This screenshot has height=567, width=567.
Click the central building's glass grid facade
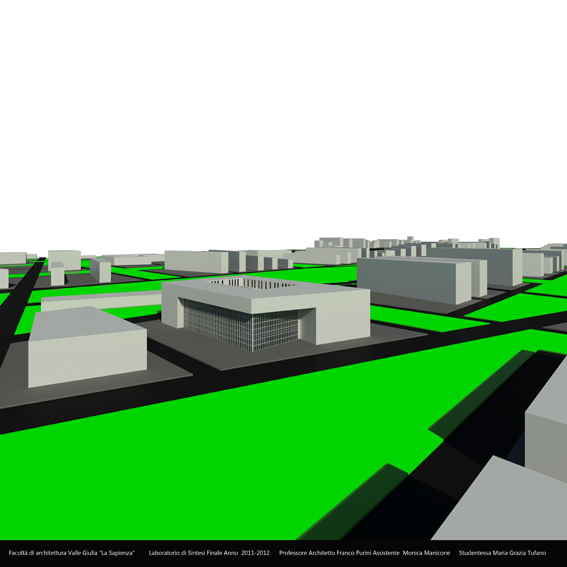pos(241,325)
